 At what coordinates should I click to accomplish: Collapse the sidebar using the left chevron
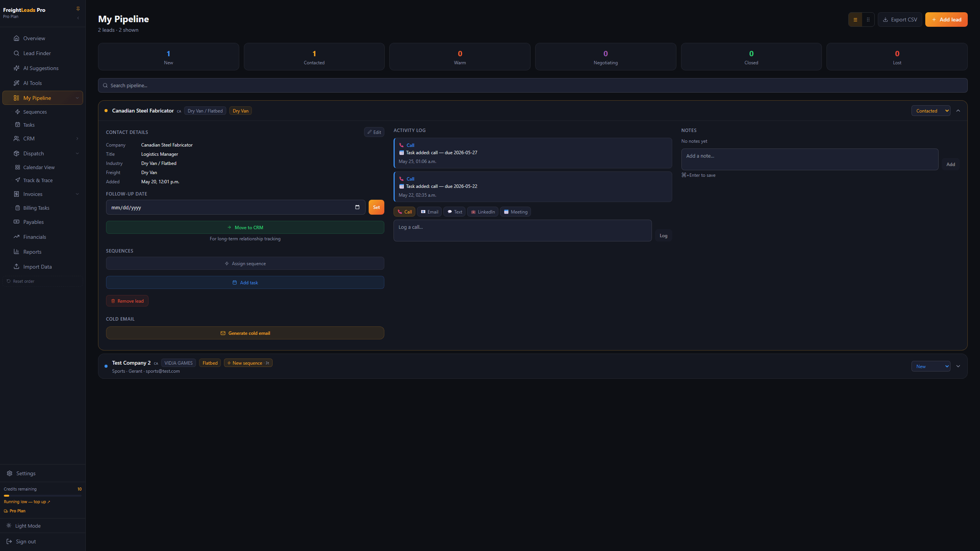(x=78, y=18)
